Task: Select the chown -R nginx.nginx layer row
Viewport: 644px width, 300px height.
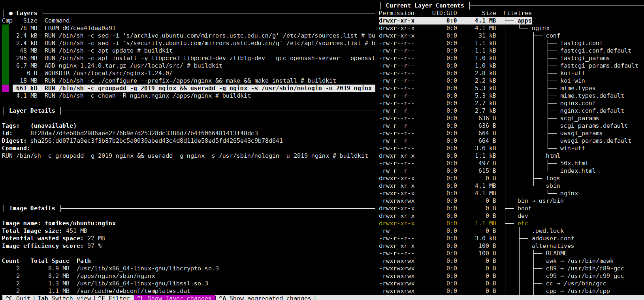Action: (194, 96)
